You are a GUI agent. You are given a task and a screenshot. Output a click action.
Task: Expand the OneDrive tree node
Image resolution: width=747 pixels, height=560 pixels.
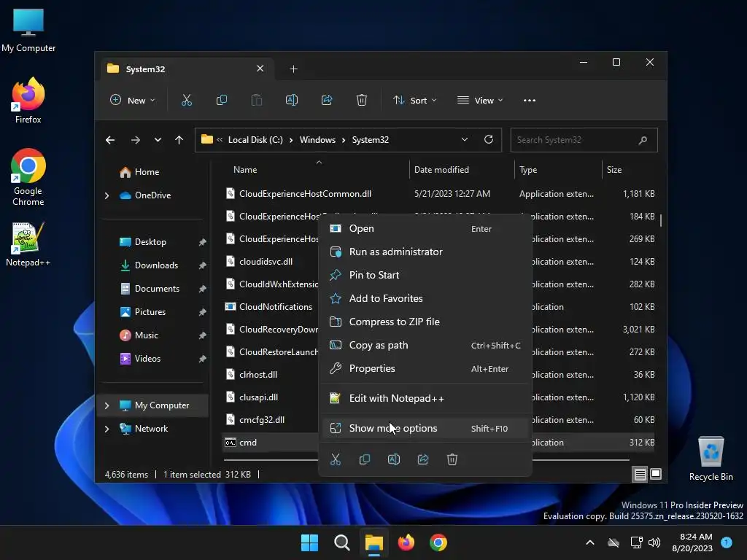pos(107,195)
